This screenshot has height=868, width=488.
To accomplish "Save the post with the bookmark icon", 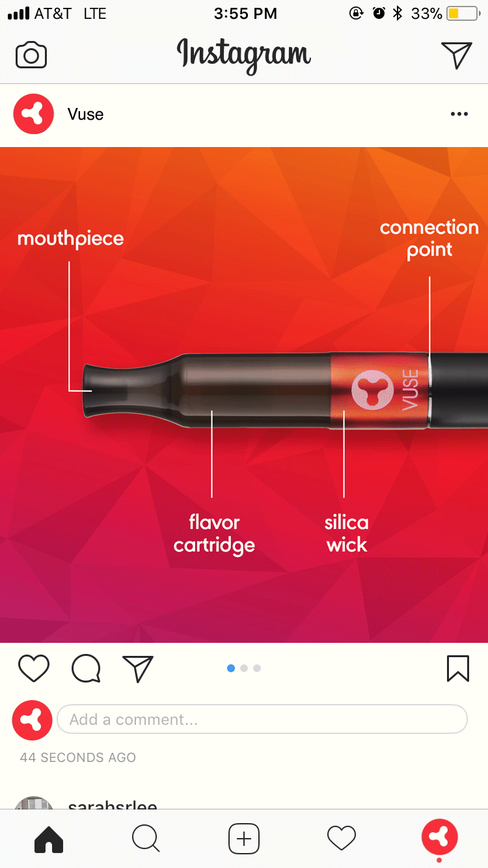I will point(458,668).
